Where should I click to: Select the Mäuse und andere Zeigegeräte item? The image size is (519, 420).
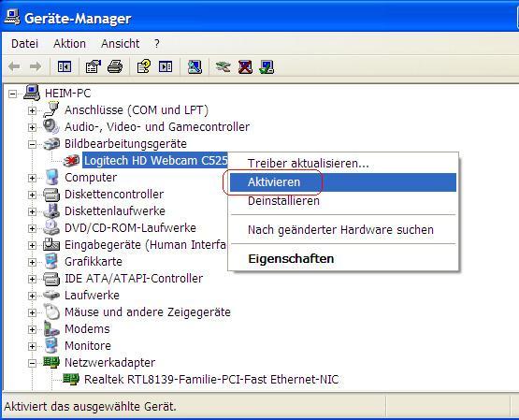point(148,312)
